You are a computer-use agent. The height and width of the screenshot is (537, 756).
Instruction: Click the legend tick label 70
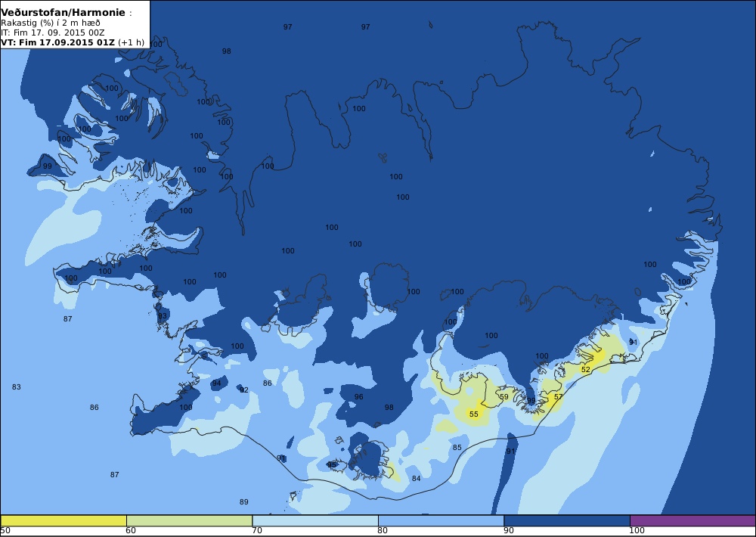click(x=257, y=531)
